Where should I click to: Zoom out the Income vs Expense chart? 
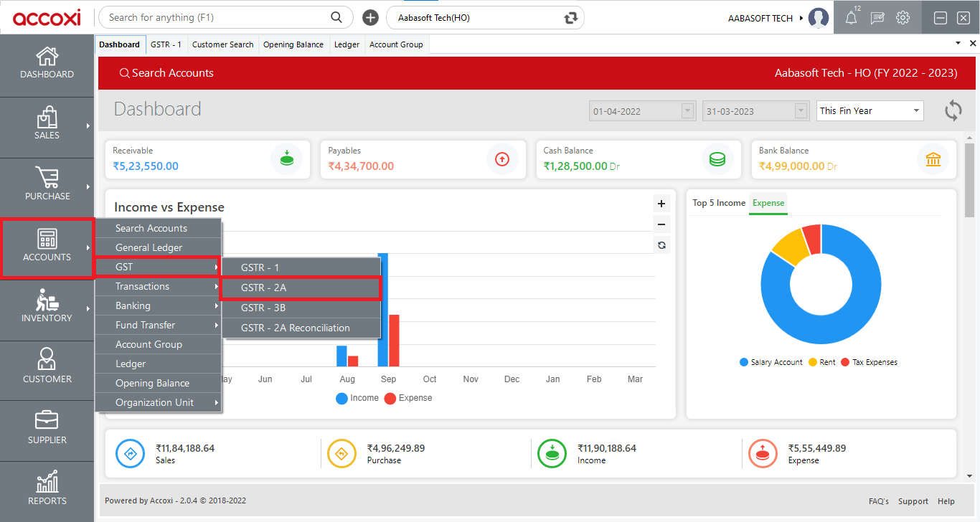click(661, 224)
